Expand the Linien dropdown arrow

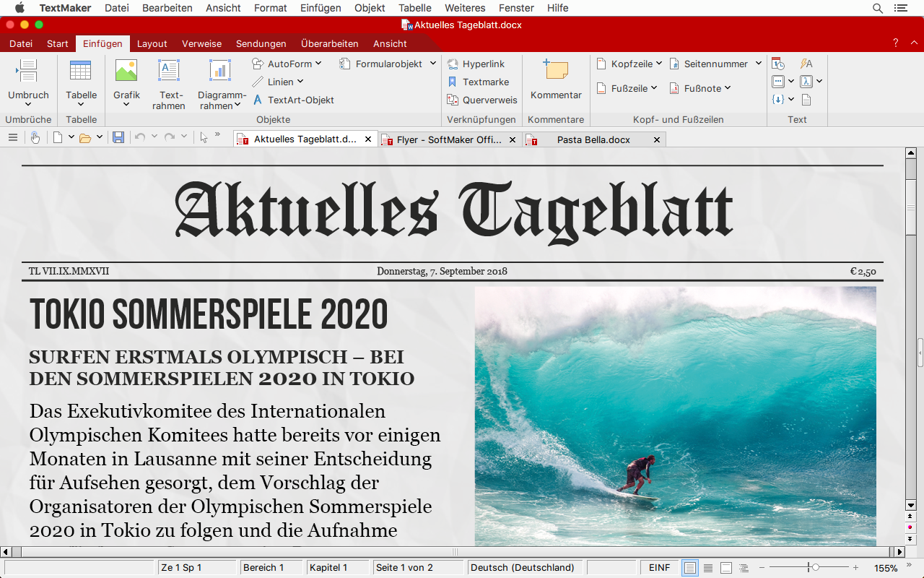coord(300,82)
